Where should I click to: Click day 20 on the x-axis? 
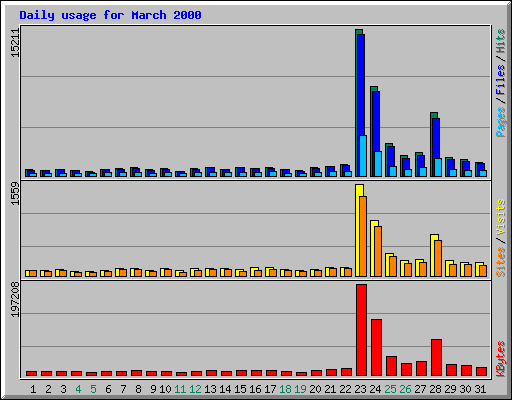[x=315, y=389]
